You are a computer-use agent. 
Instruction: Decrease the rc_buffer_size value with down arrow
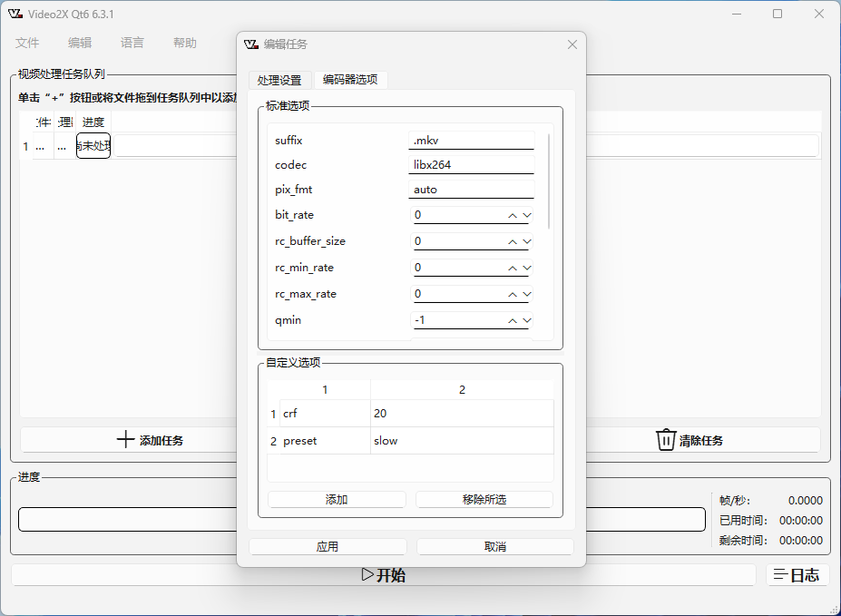pyautogui.click(x=527, y=242)
